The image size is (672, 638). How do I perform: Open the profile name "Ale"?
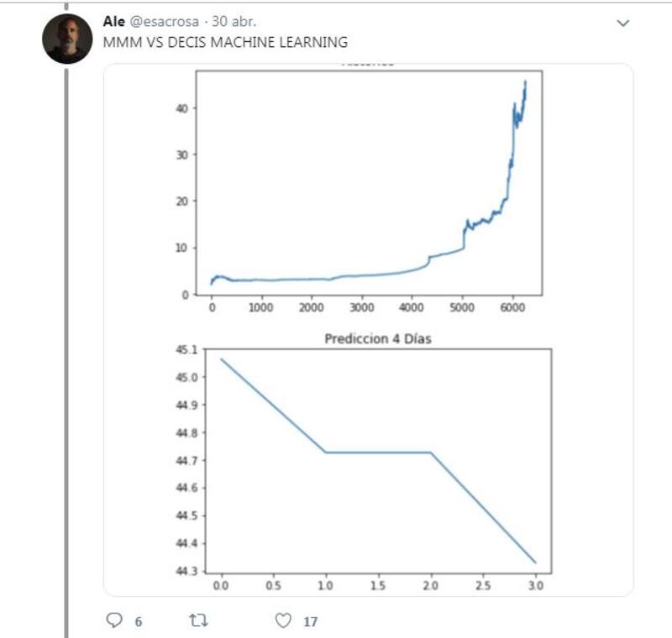click(113, 22)
